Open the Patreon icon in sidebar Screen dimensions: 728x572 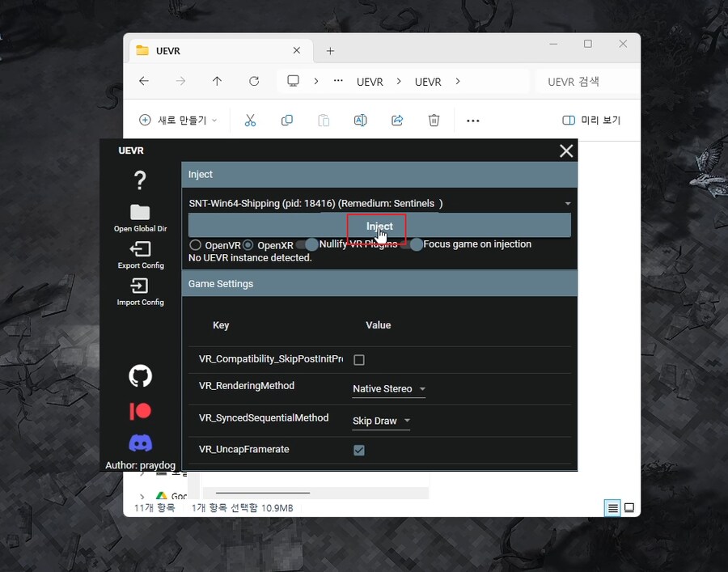tap(140, 411)
